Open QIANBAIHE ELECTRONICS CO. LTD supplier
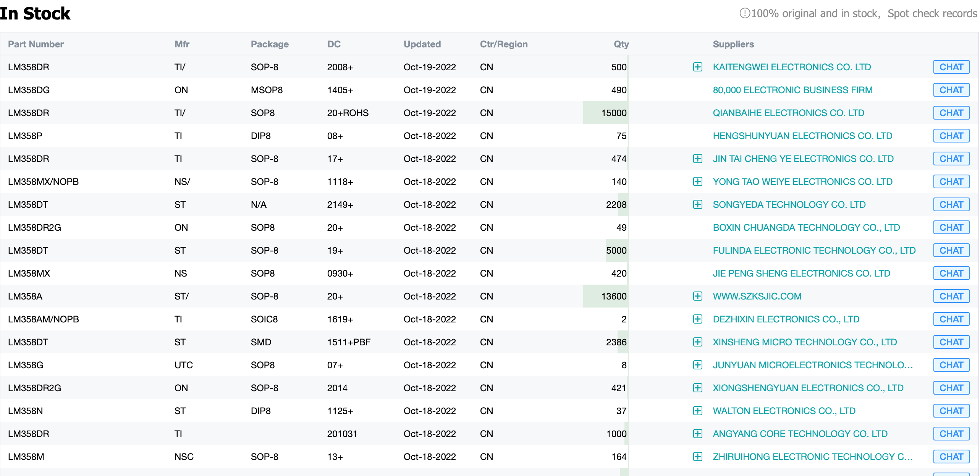The height and width of the screenshot is (476, 980). [x=788, y=113]
